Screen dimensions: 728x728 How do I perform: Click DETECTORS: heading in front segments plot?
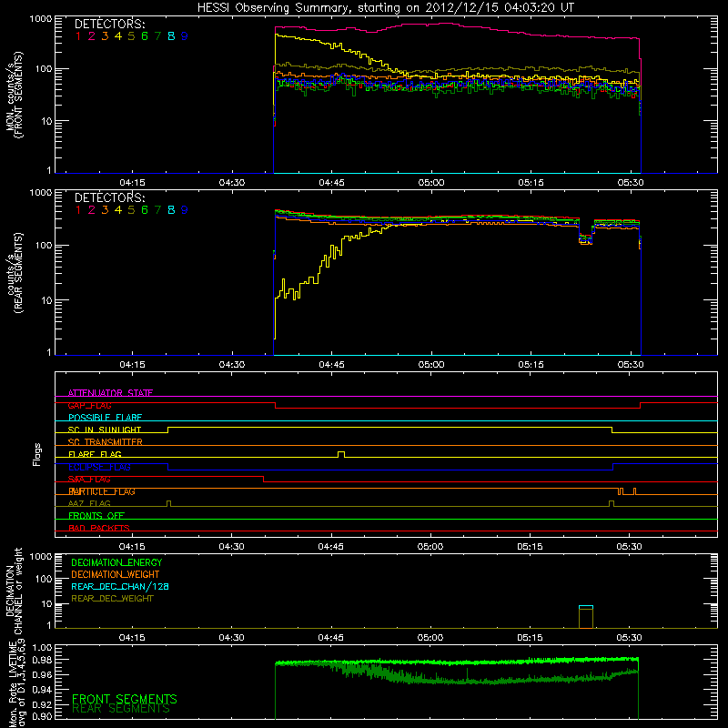pyautogui.click(x=110, y=24)
